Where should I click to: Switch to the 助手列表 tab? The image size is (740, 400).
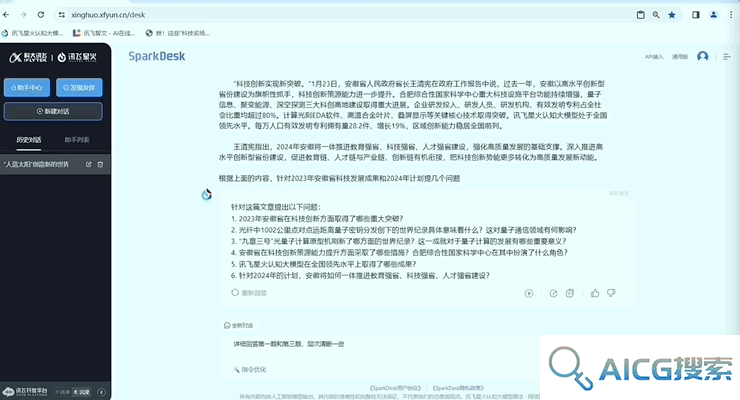click(x=77, y=140)
